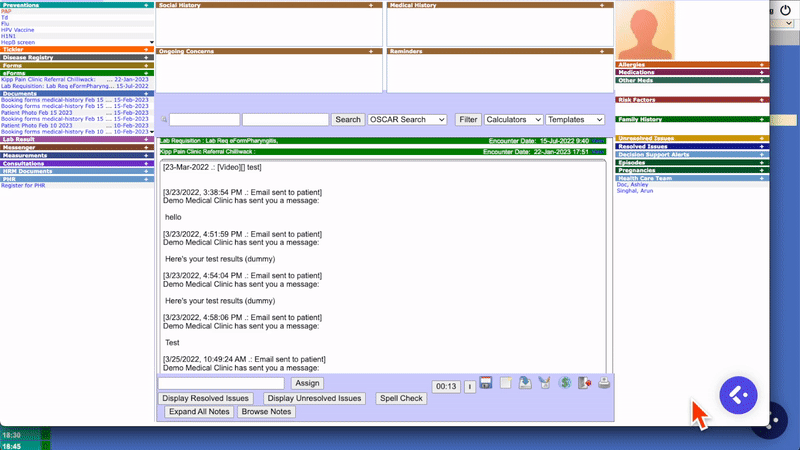Open the Calculators dropdown
800x450 pixels.
pos(513,119)
